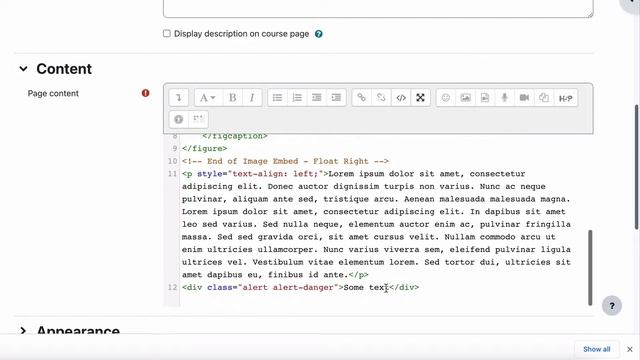Image resolution: width=640 pixels, height=360 pixels.
Task: Click the closing </div> tag on line 12
Action: (x=404, y=287)
